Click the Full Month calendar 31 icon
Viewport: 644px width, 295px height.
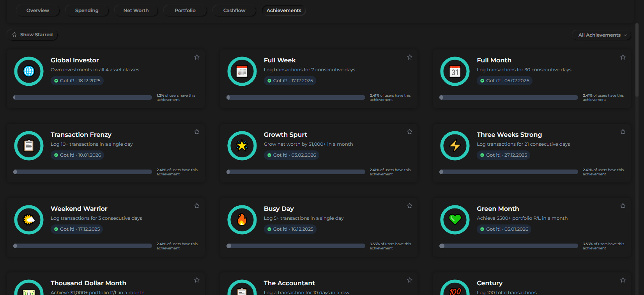[455, 71]
